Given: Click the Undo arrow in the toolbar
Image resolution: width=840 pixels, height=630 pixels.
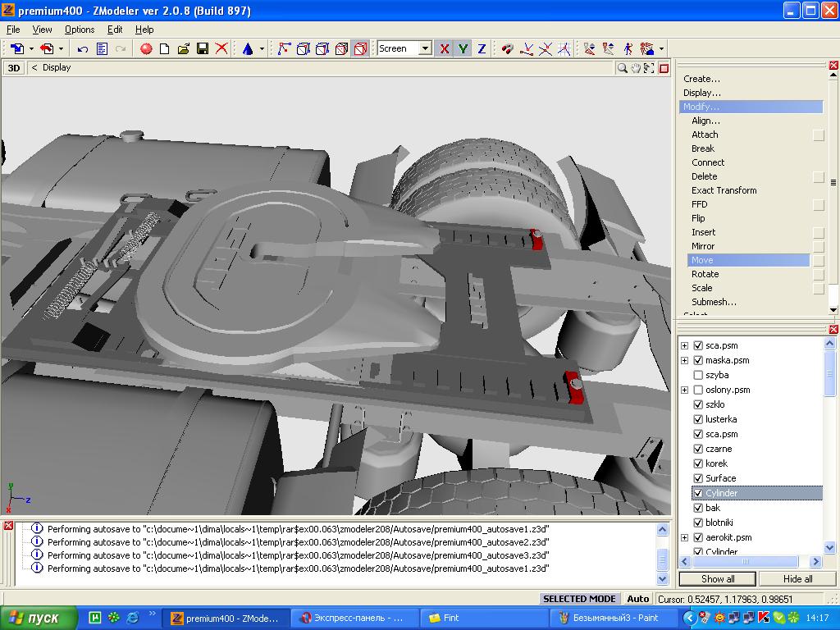Looking at the screenshot, I should pyautogui.click(x=83, y=49).
